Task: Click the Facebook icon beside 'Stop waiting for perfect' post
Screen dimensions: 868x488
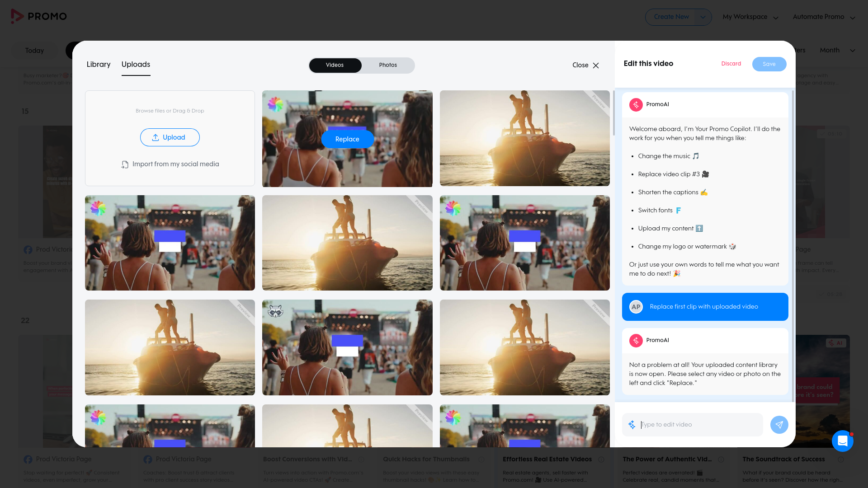Action: [x=28, y=459]
